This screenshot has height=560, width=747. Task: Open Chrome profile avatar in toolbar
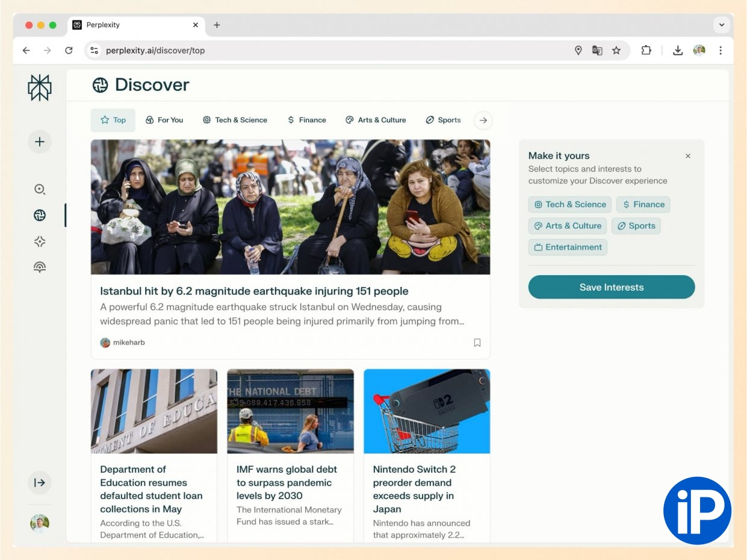pyautogui.click(x=699, y=51)
